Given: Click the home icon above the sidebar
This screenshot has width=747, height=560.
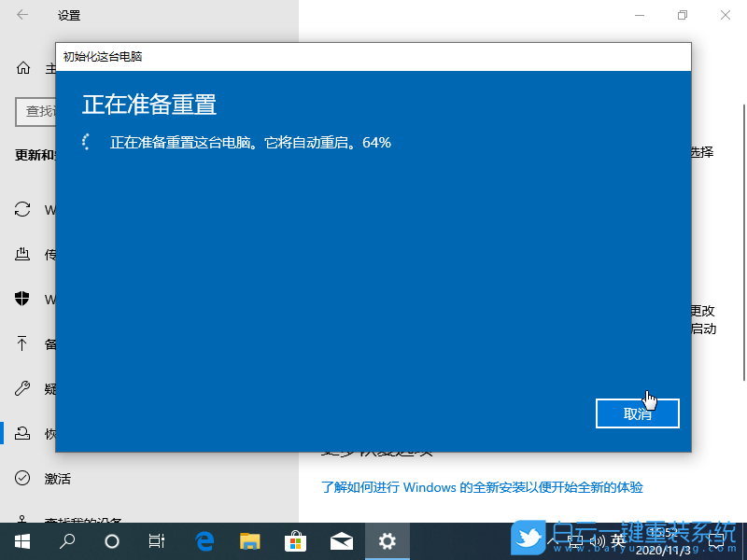Looking at the screenshot, I should coord(21,67).
